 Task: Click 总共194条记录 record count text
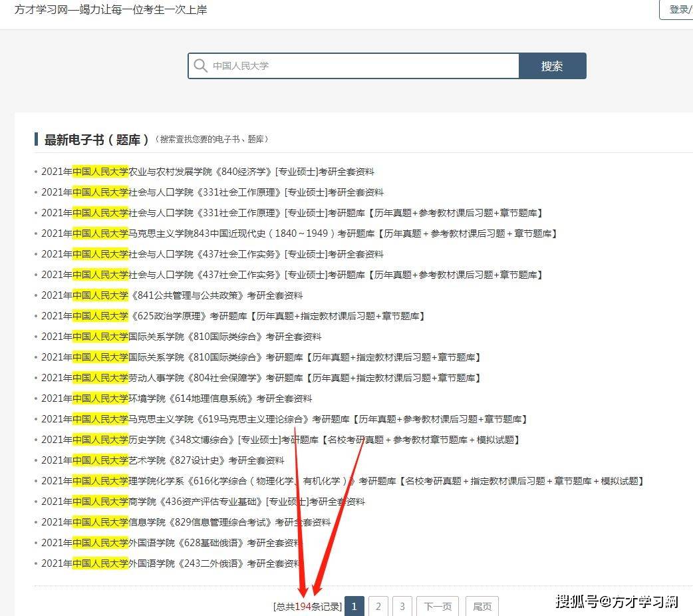[308, 607]
